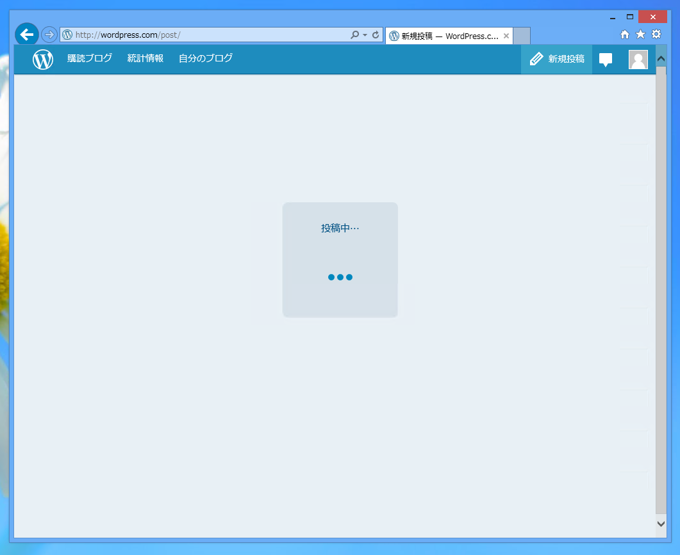Screen dimensions: 680x555
Task: Open the user avatar profile menu
Action: (x=638, y=59)
